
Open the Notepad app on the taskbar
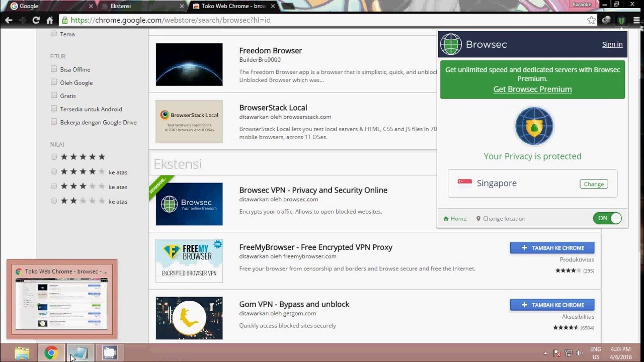click(80, 353)
